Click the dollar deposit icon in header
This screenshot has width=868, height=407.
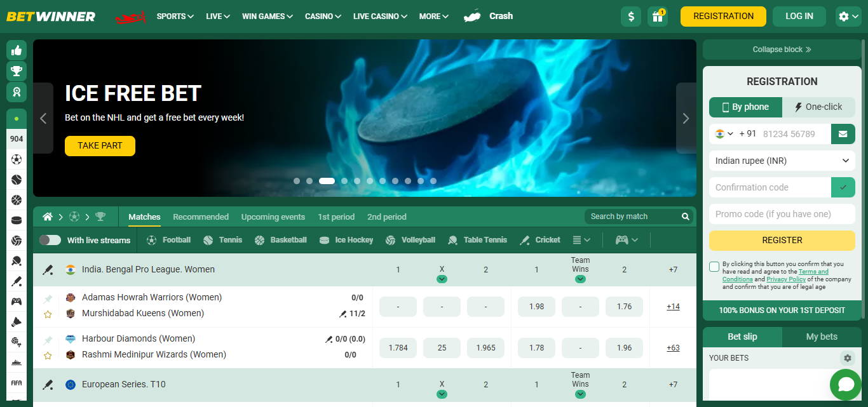pyautogui.click(x=630, y=17)
